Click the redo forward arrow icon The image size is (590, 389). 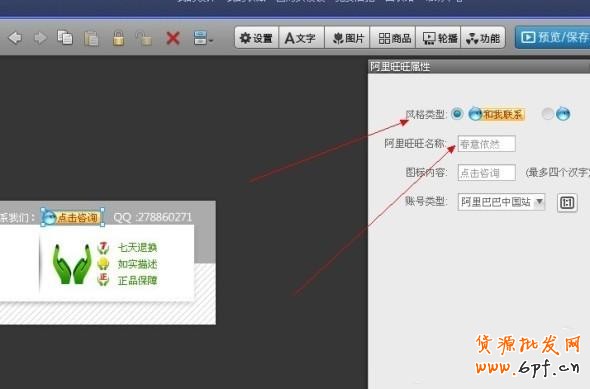click(40, 38)
